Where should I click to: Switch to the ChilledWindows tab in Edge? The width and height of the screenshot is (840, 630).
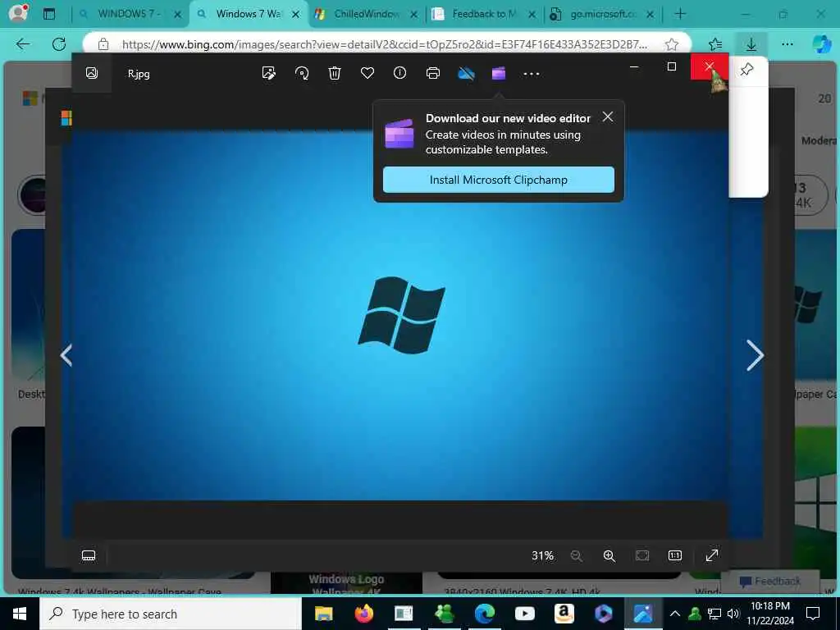coord(366,14)
